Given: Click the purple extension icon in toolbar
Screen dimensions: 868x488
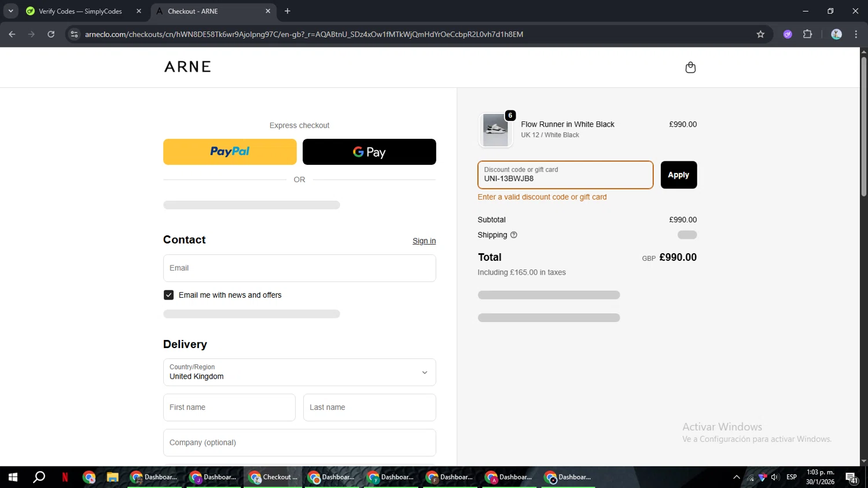Looking at the screenshot, I should [x=788, y=34].
